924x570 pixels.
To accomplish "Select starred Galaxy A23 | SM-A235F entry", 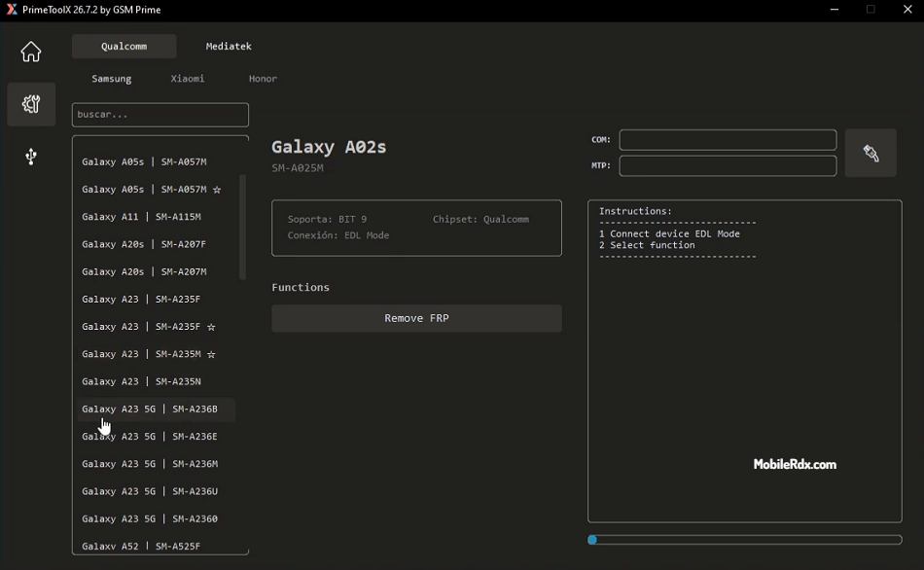I will pos(157,327).
